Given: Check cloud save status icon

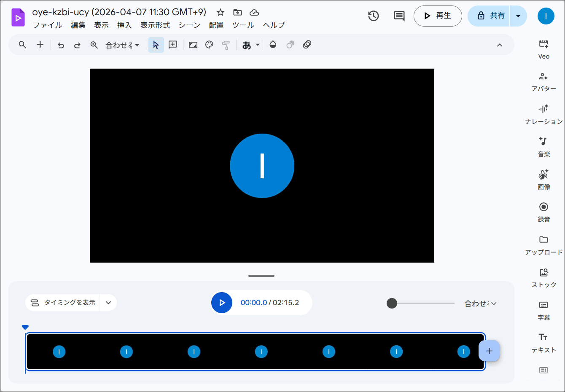Looking at the screenshot, I should [x=254, y=12].
